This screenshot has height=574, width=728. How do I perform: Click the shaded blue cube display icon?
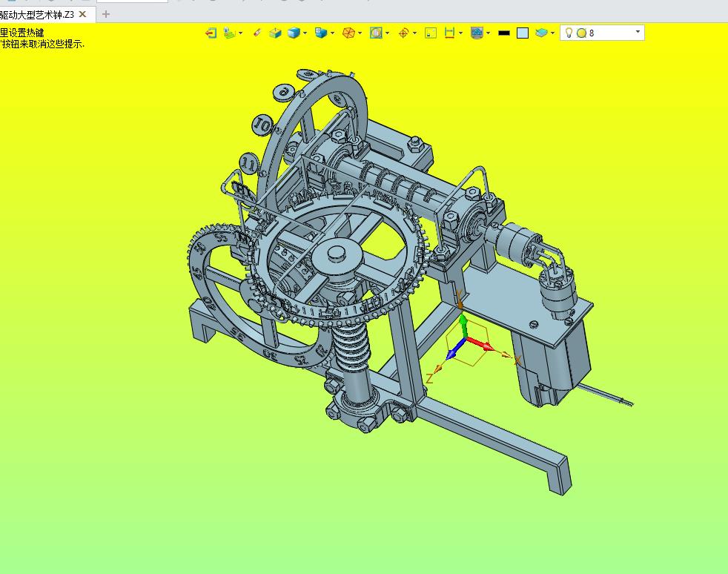[294, 33]
